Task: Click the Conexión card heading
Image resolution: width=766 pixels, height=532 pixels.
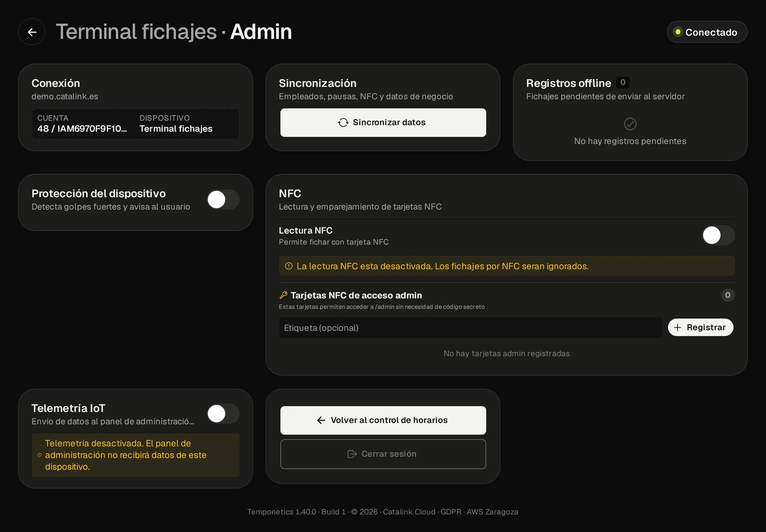Action: (56, 83)
